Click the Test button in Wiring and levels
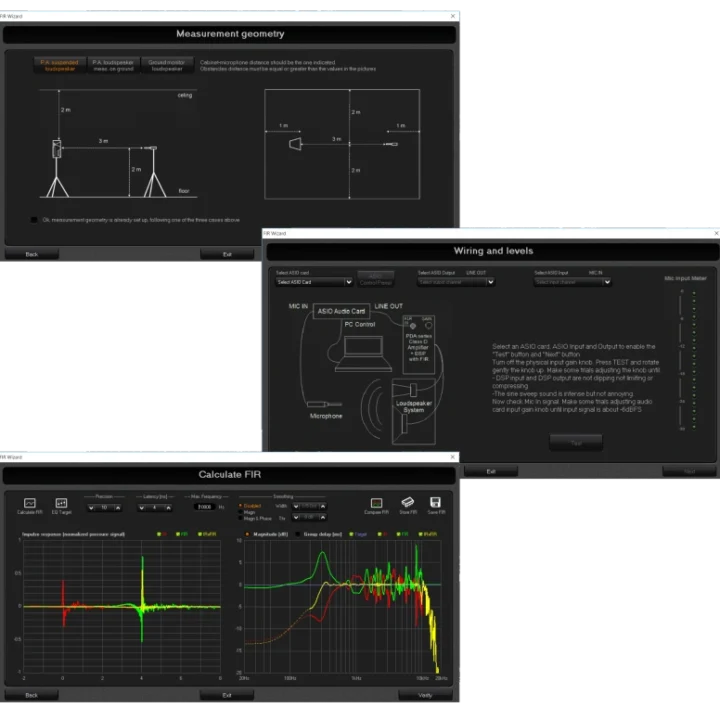720x720 pixels. point(576,443)
